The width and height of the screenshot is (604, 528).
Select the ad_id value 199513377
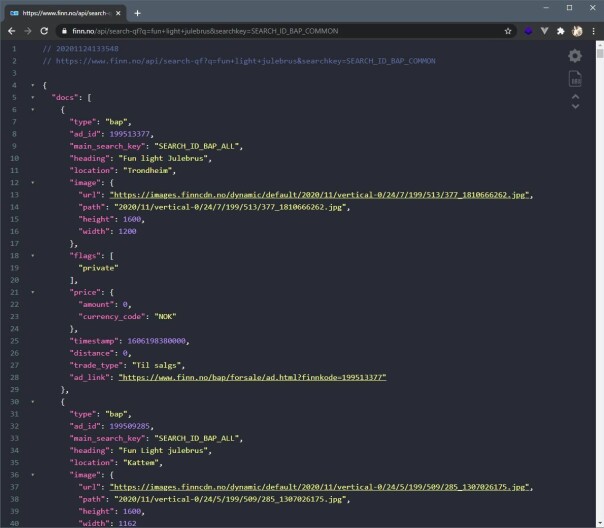pyautogui.click(x=129, y=134)
